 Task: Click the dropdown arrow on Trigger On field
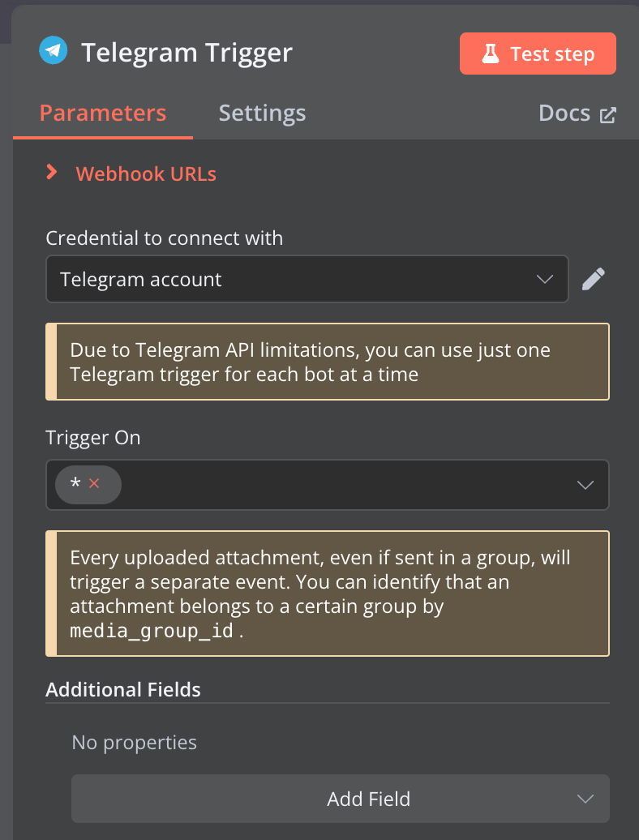point(585,484)
